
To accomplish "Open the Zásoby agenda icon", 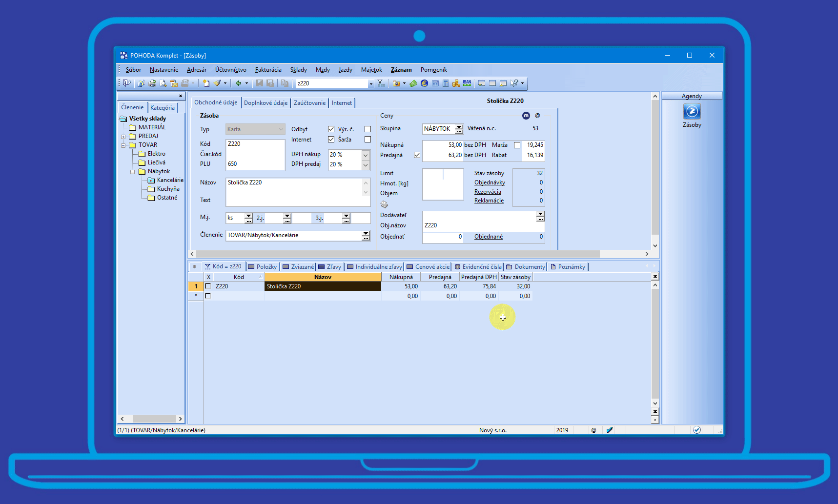I will point(692,111).
